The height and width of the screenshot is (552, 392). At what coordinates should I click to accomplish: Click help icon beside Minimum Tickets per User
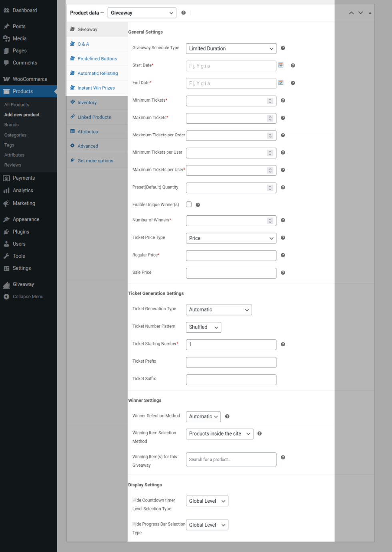283,153
